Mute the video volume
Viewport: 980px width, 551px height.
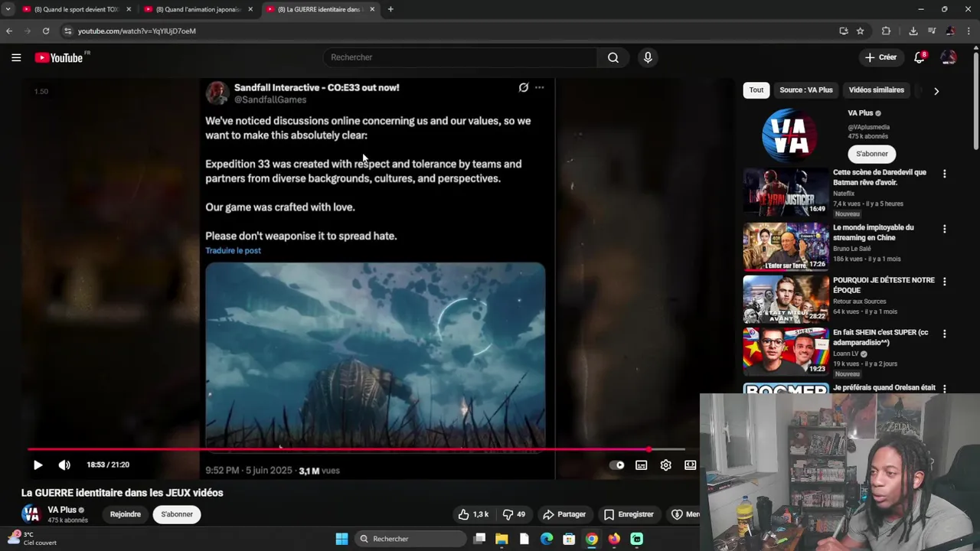coord(64,465)
